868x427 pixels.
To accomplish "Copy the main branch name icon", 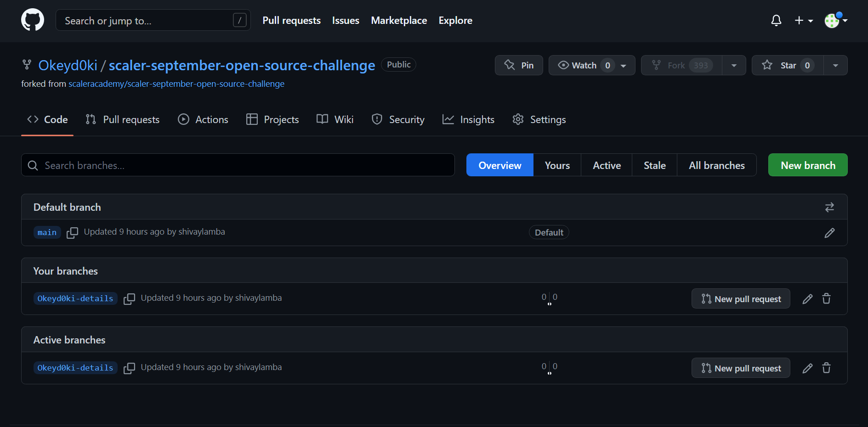I will (72, 233).
